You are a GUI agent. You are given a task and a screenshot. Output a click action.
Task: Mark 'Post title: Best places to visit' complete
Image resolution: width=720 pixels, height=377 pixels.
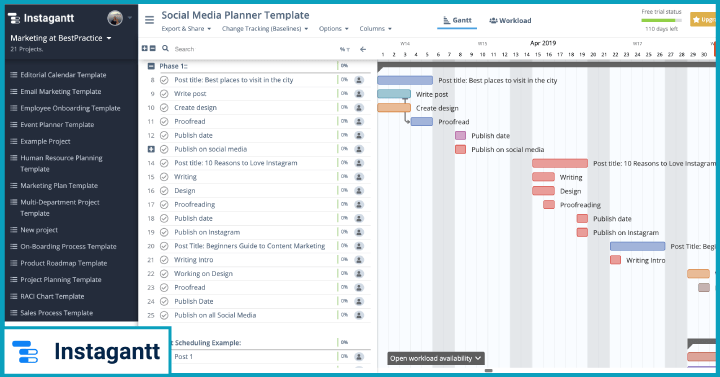pos(164,80)
